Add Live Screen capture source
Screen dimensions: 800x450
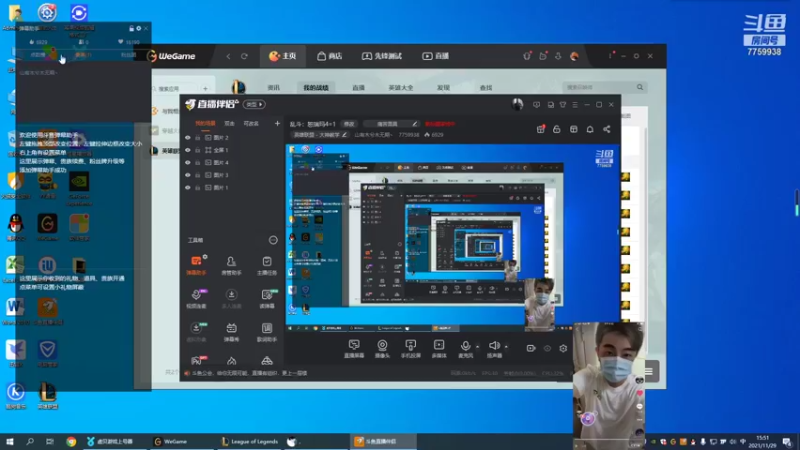click(x=354, y=348)
